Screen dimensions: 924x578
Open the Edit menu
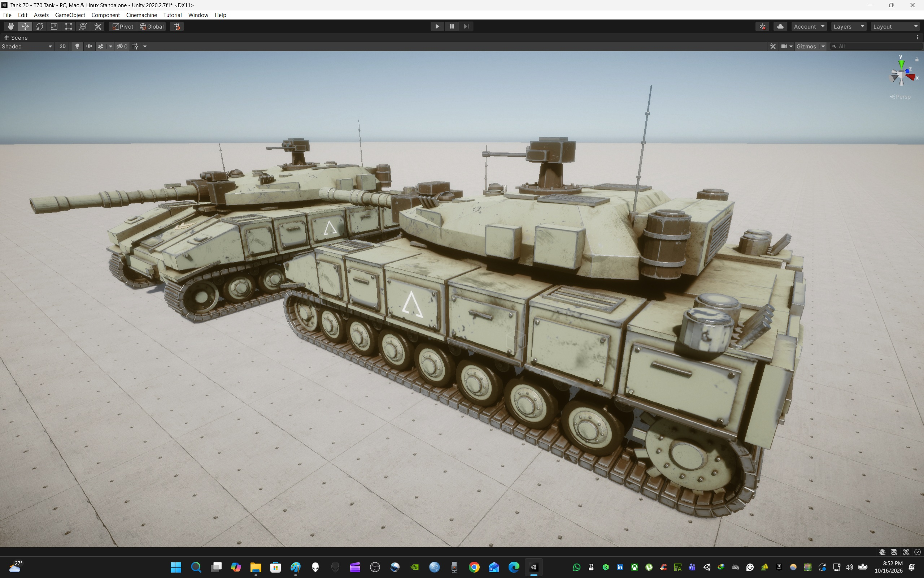click(22, 15)
